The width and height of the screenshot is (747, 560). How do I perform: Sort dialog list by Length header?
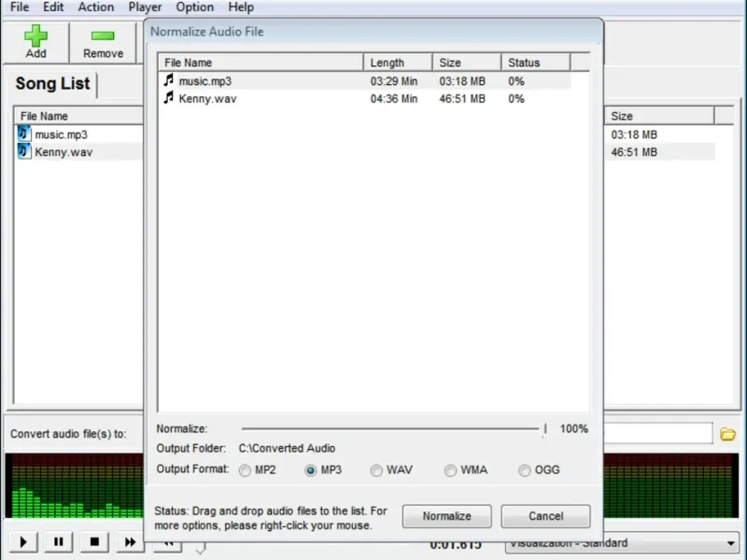coord(398,63)
